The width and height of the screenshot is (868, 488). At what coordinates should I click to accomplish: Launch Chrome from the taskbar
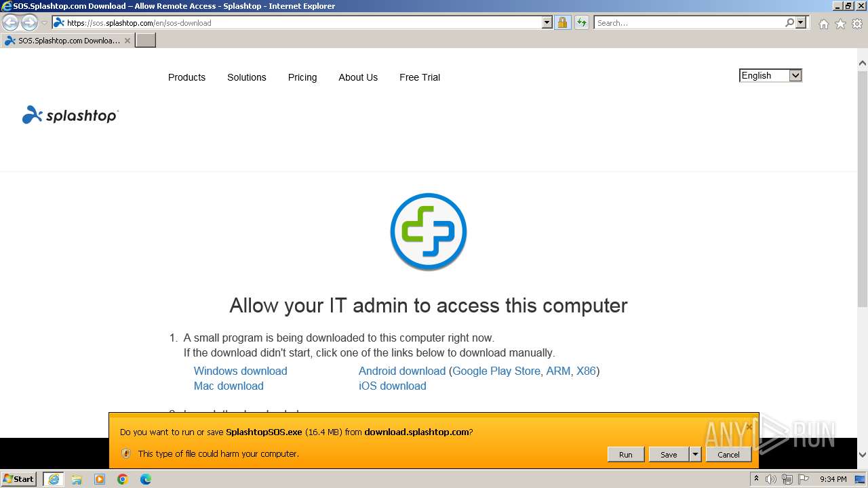[123, 479]
